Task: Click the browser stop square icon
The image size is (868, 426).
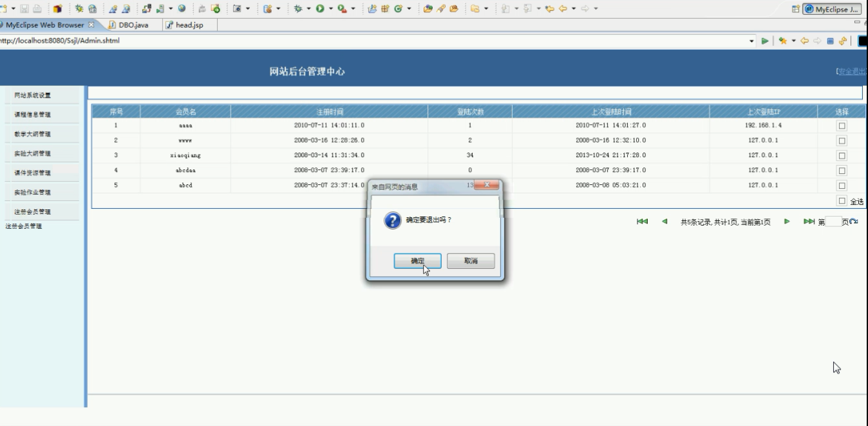Action: point(830,41)
